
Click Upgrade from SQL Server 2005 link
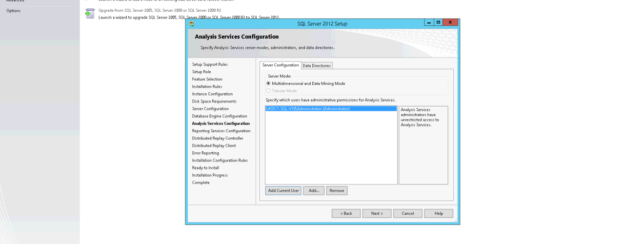[160, 10]
